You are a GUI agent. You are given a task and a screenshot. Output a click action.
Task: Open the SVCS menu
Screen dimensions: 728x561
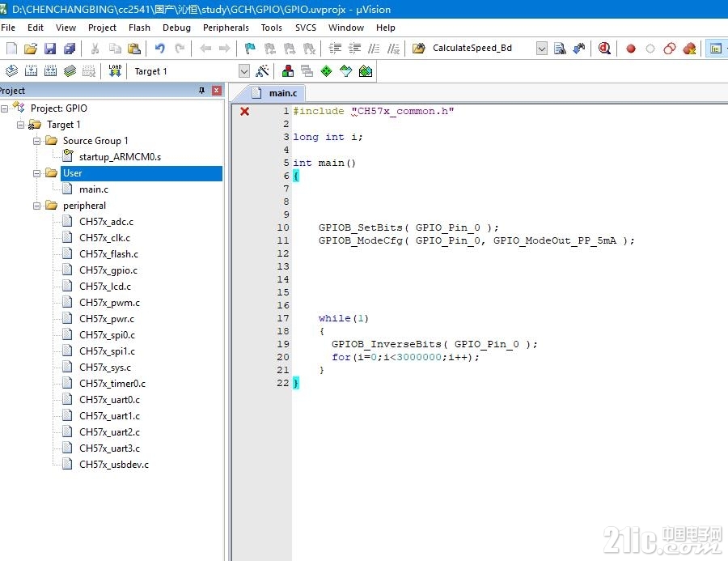(306, 28)
